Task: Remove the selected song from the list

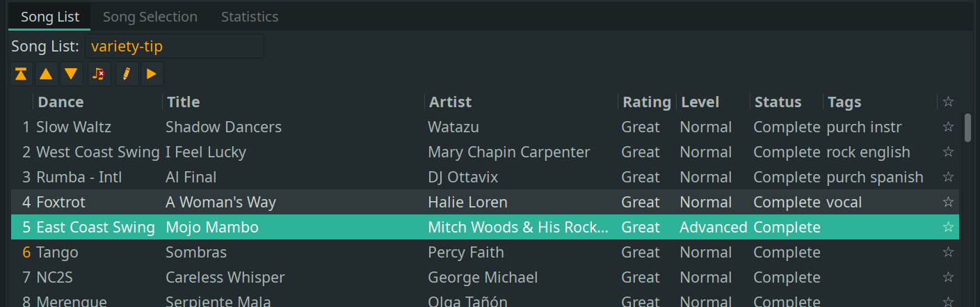Action: [99, 74]
